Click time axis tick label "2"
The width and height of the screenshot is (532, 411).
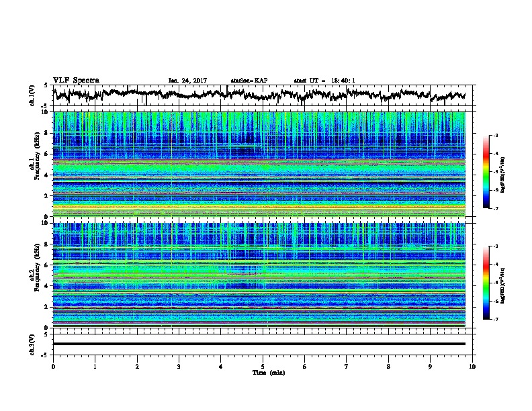[x=137, y=367]
